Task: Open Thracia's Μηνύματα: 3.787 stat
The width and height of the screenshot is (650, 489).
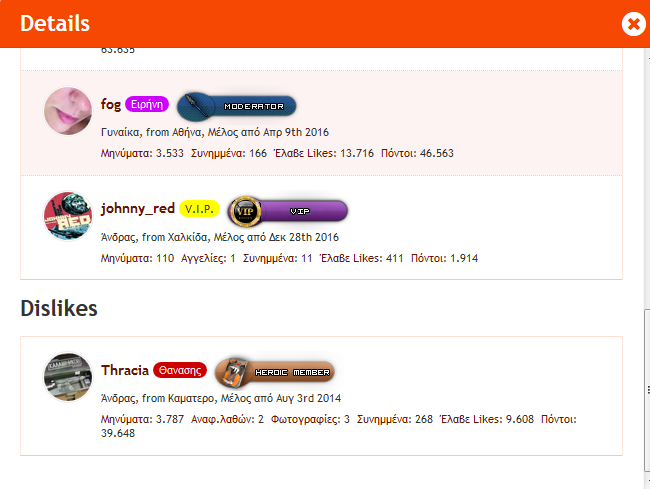Action: point(142,419)
